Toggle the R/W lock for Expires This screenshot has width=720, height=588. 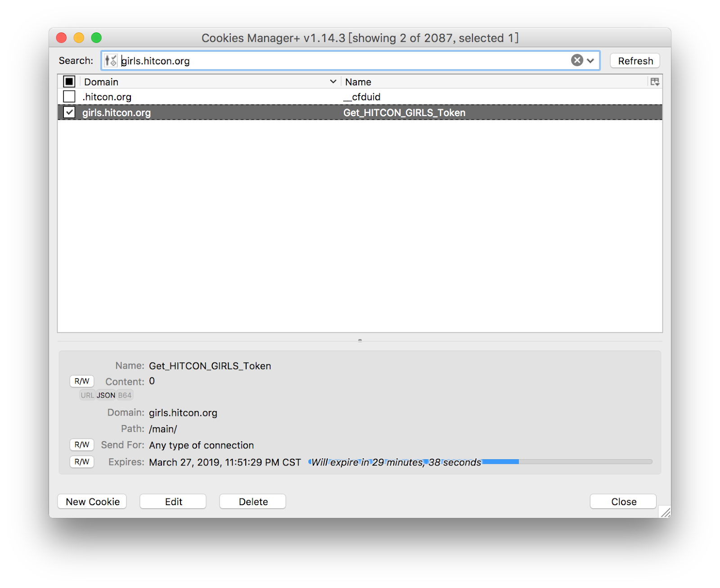(82, 462)
